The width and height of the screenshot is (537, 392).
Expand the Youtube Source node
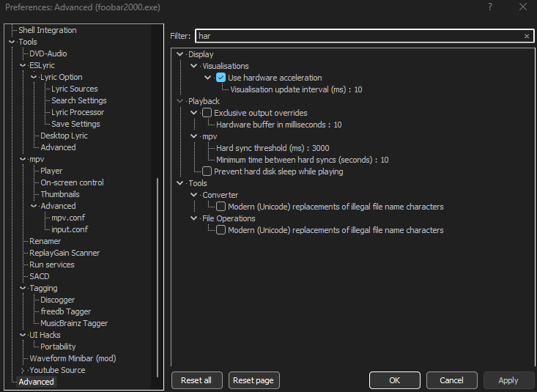[23, 370]
